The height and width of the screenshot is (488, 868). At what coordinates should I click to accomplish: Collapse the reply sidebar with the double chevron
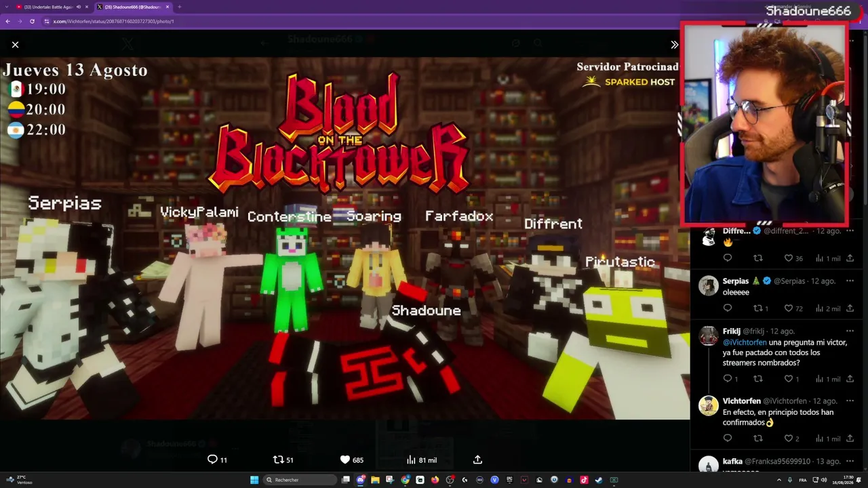674,45
